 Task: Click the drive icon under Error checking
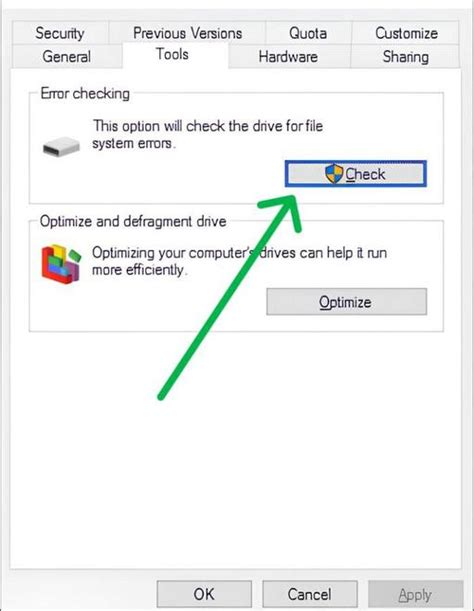pyautogui.click(x=61, y=147)
